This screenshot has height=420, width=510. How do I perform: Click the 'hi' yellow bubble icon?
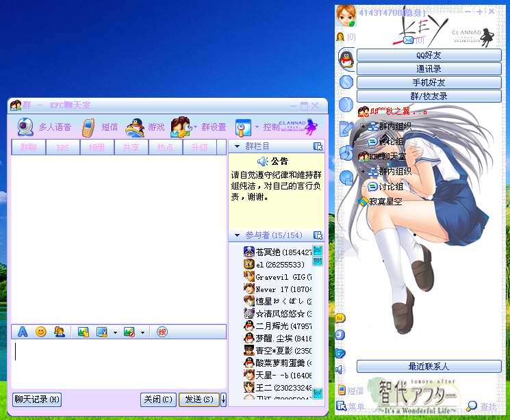pyautogui.click(x=340, y=318)
